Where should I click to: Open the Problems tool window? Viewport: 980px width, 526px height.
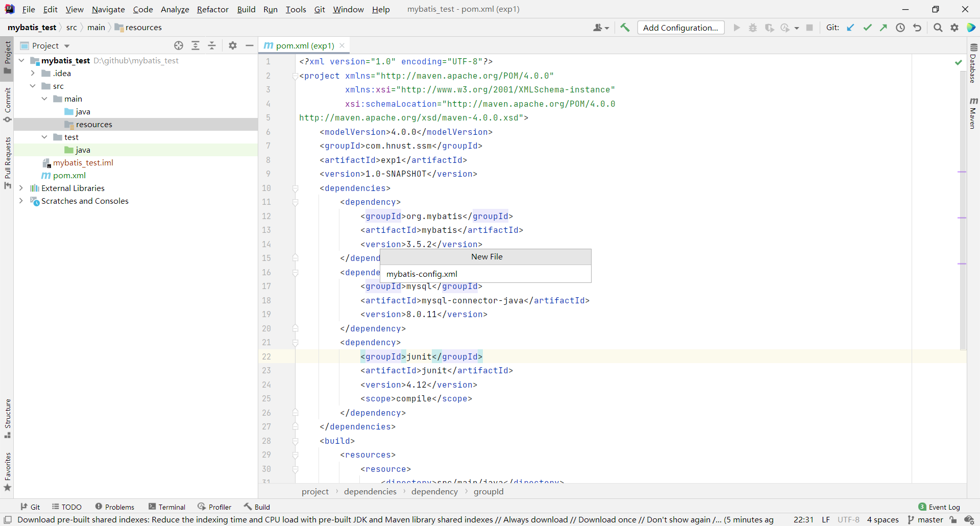(115, 507)
